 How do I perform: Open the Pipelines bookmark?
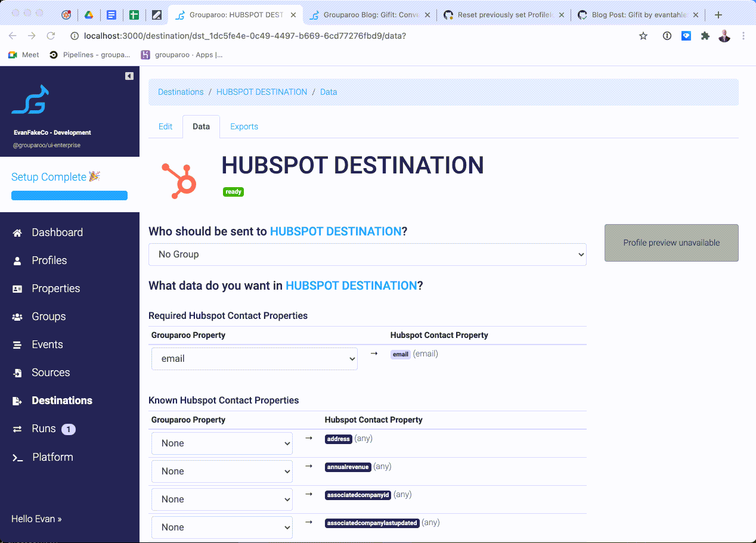[89, 55]
